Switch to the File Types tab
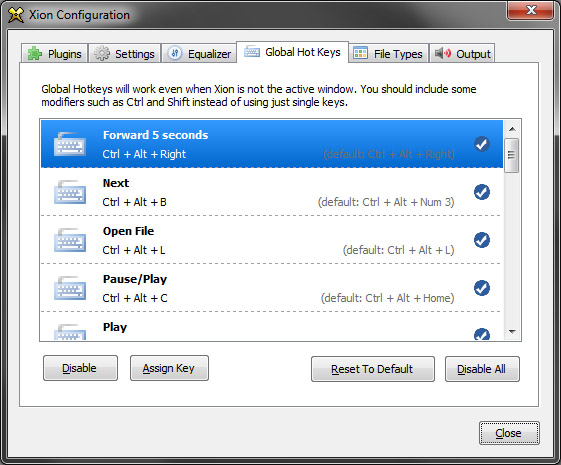 tap(389, 54)
